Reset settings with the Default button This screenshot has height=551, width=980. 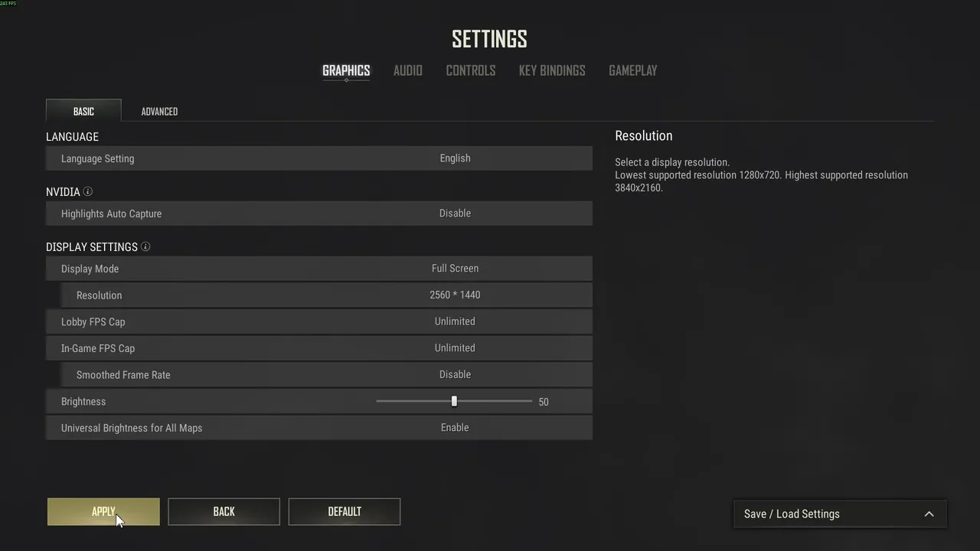344,512
